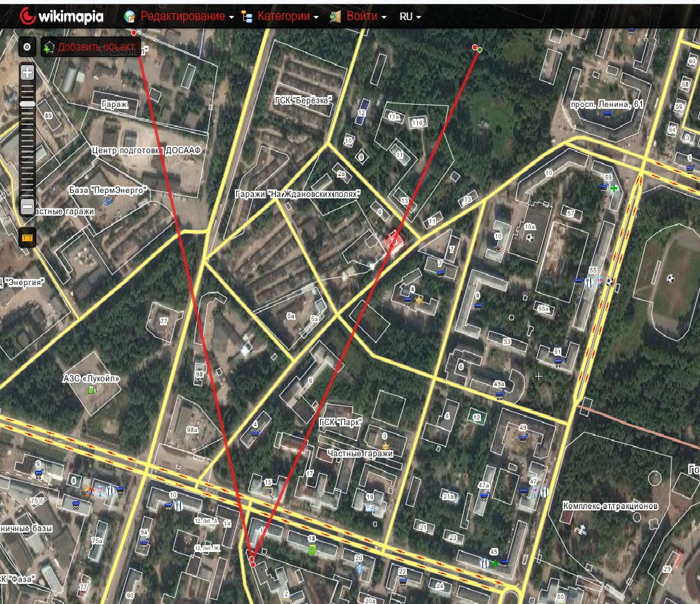Click the soccer ball icon on the stadium
The image size is (700, 604).
point(670,279)
